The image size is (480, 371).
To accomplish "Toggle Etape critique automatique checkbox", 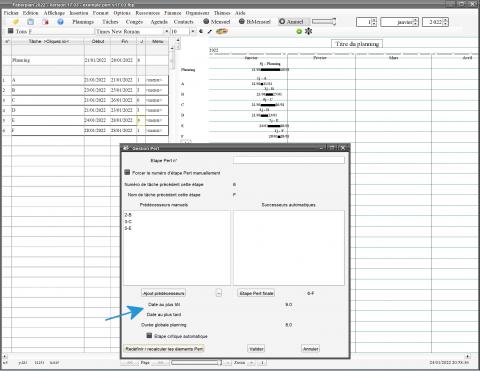I will click(149, 335).
